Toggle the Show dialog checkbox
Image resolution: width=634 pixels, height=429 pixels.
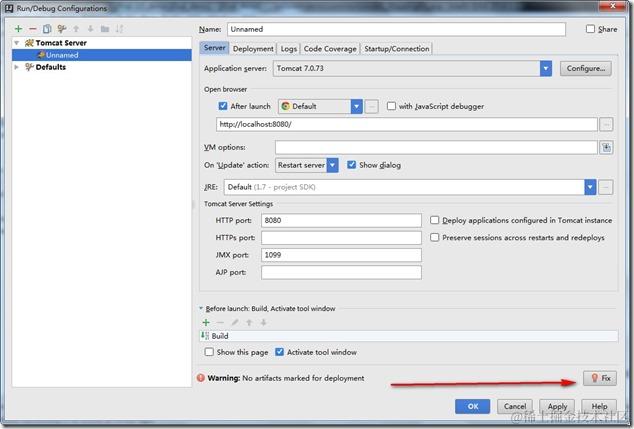[351, 165]
